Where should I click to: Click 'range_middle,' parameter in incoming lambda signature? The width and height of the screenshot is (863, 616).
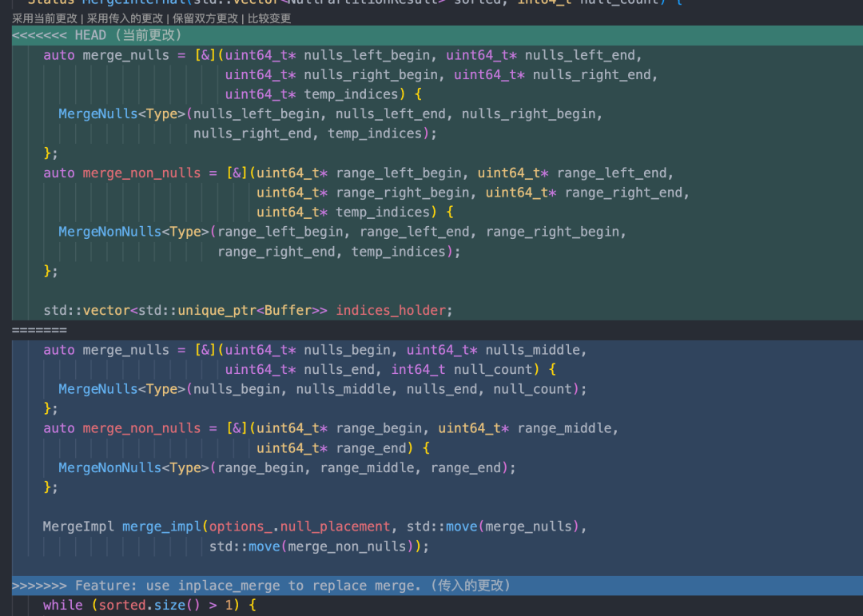(568, 428)
